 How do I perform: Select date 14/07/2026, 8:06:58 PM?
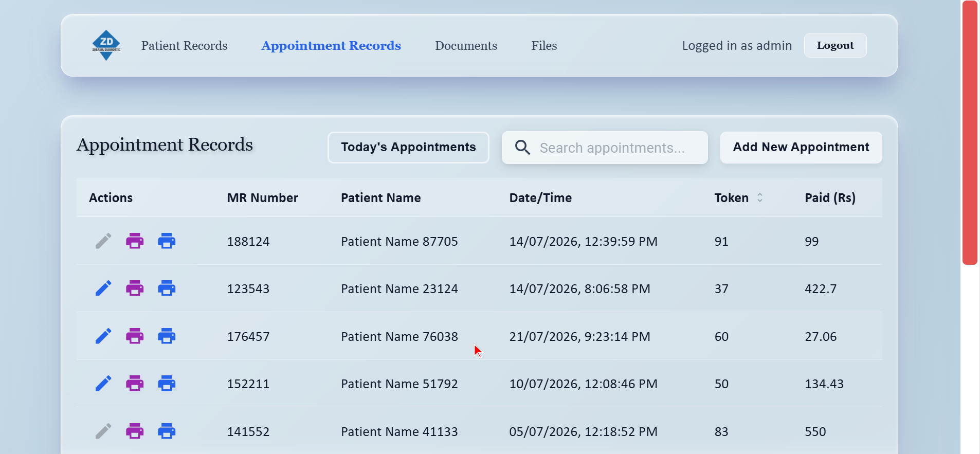[x=579, y=289]
